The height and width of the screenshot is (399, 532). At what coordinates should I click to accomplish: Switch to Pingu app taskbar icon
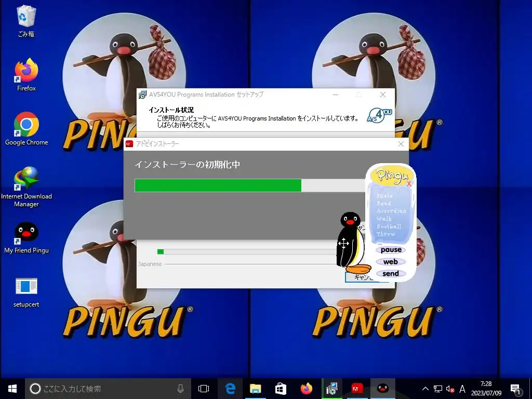tap(383, 389)
